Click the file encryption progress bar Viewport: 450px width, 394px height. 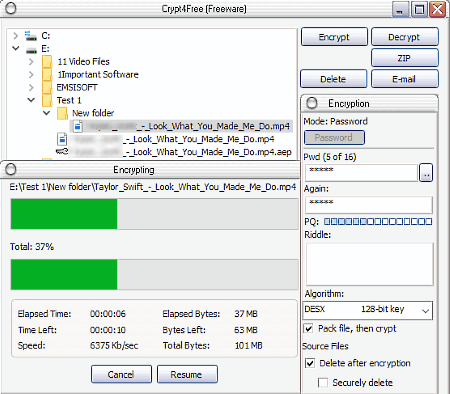pyautogui.click(x=154, y=214)
